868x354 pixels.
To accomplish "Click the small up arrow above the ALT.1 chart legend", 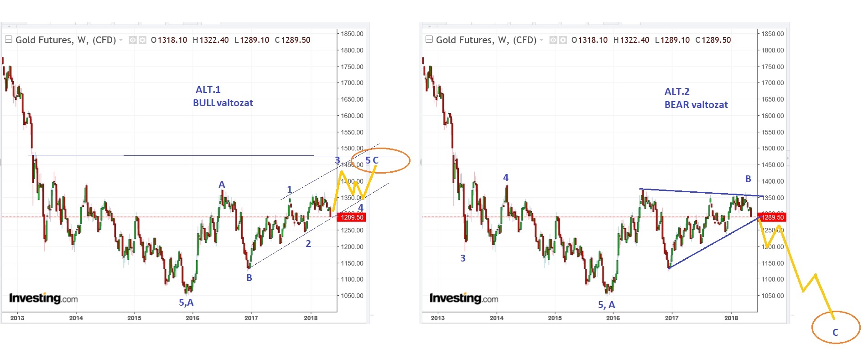I will (9, 26).
